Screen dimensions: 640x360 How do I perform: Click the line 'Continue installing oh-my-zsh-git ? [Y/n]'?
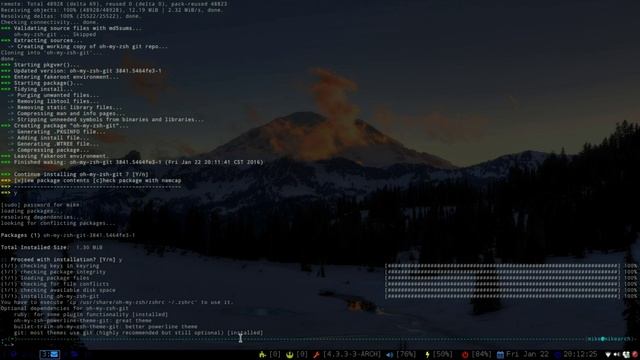[x=81, y=174]
